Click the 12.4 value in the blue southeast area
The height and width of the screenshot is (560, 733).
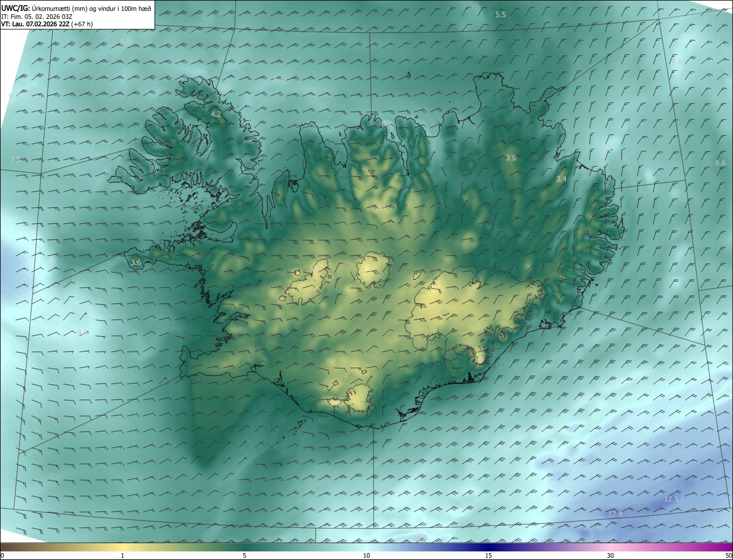point(615,514)
